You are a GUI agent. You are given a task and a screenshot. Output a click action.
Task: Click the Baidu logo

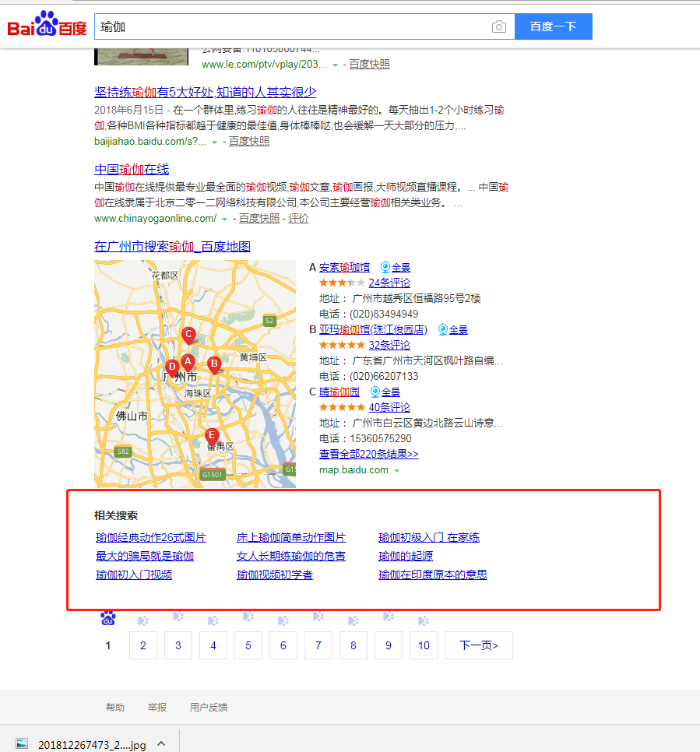pos(47,26)
